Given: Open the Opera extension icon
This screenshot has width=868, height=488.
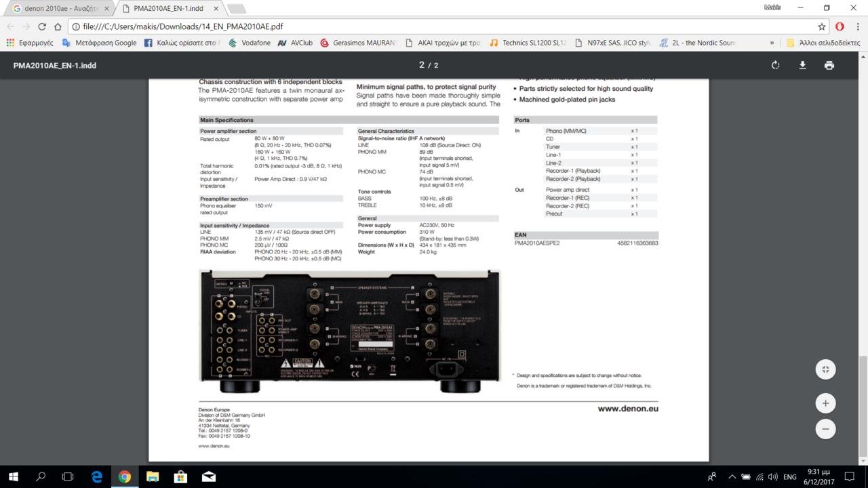Looking at the screenshot, I should pyautogui.click(x=840, y=26).
